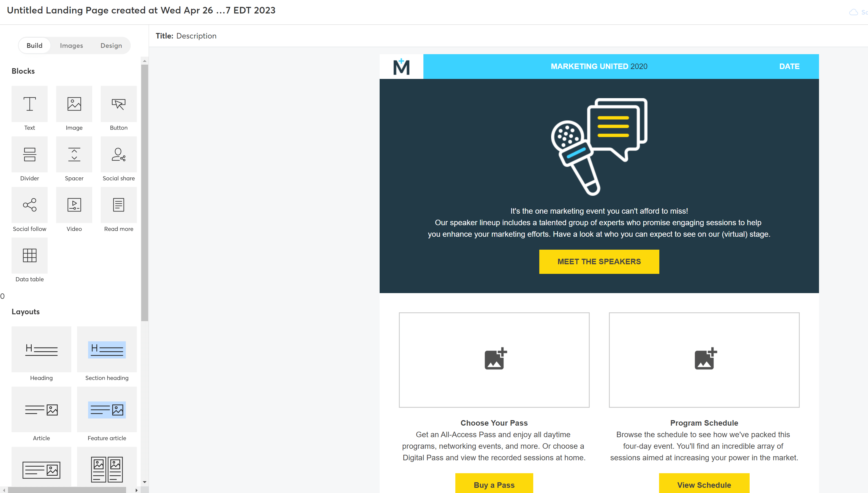The width and height of the screenshot is (868, 493).
Task: Switch to the Images tab
Action: coord(72,46)
